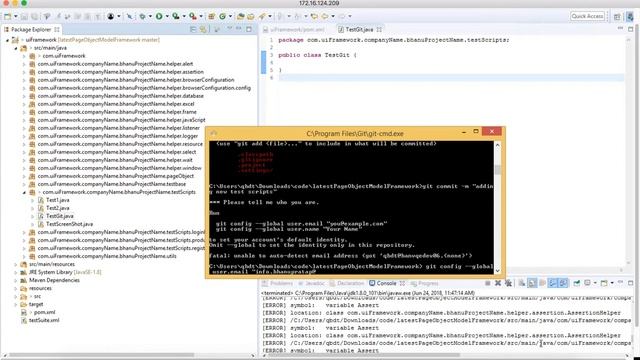640x360 pixels.
Task: Click the Open Perspective icon near Quick Access
Action: pyautogui.click(x=617, y=16)
